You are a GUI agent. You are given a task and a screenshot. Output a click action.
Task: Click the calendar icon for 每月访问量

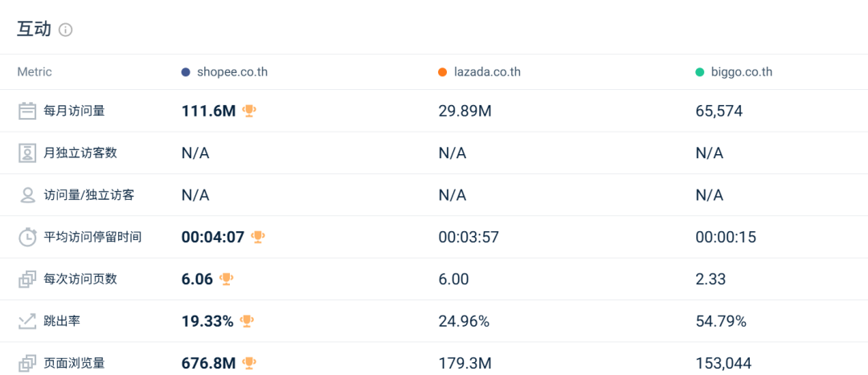(27, 111)
